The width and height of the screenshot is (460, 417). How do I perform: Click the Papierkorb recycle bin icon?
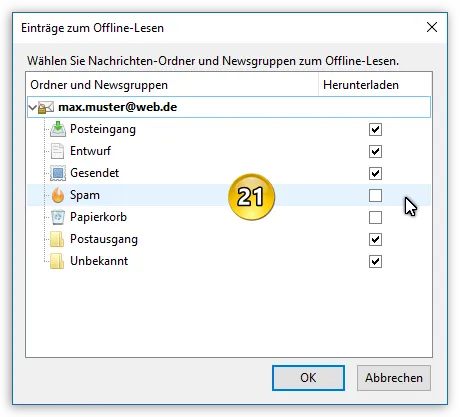click(58, 217)
